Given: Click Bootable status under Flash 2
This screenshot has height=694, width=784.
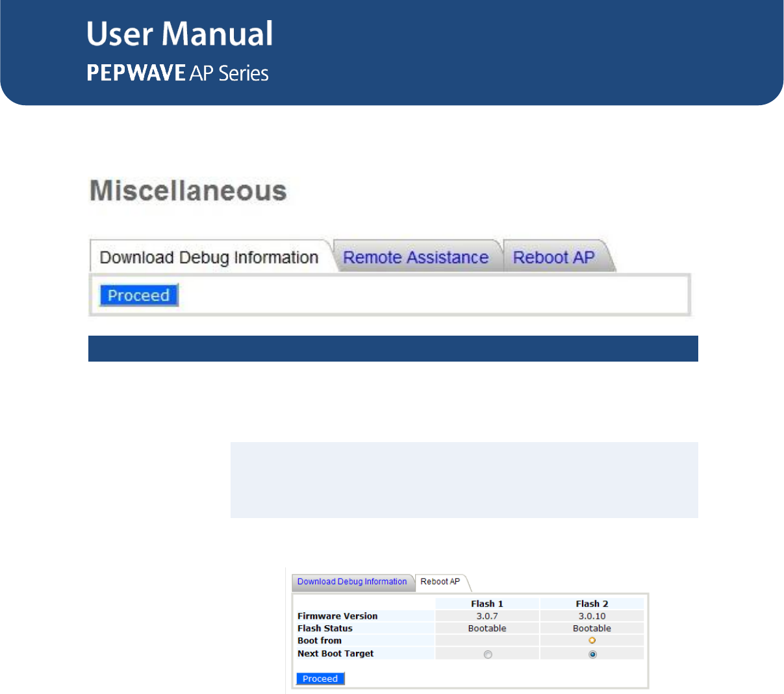Looking at the screenshot, I should (x=592, y=628).
